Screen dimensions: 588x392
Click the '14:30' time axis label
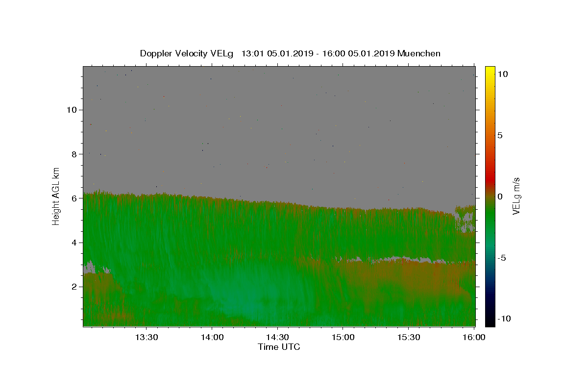[277, 337]
